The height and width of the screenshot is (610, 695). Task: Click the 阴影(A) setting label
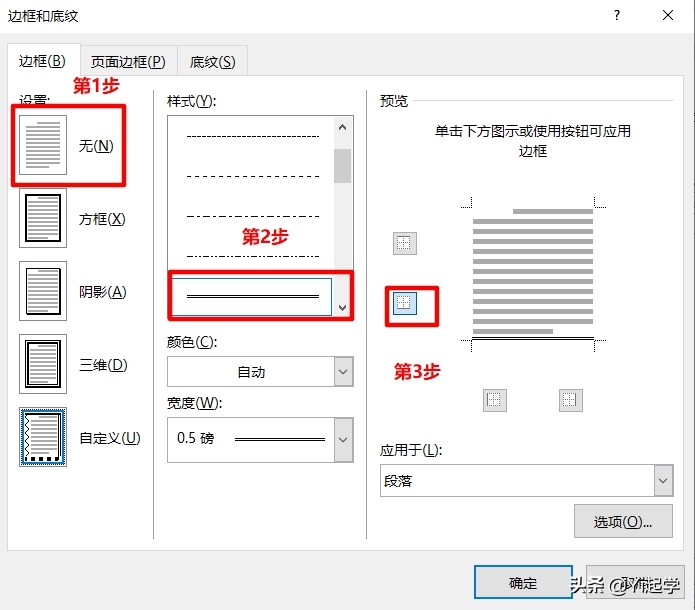point(103,292)
